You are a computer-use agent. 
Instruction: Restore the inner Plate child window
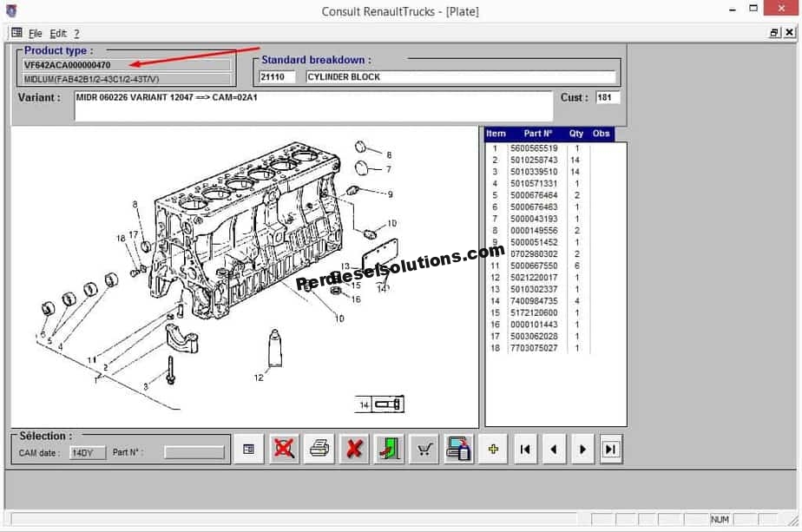[x=774, y=33]
